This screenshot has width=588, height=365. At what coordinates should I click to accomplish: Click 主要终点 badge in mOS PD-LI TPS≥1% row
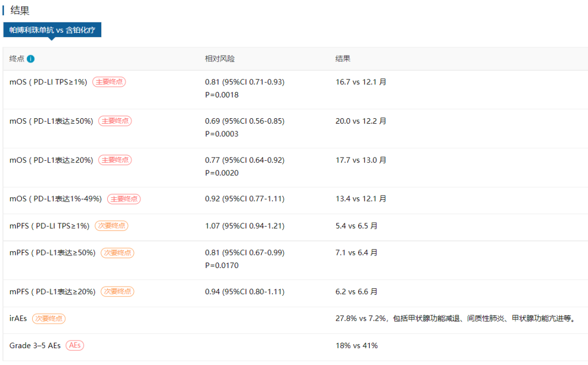tap(109, 82)
